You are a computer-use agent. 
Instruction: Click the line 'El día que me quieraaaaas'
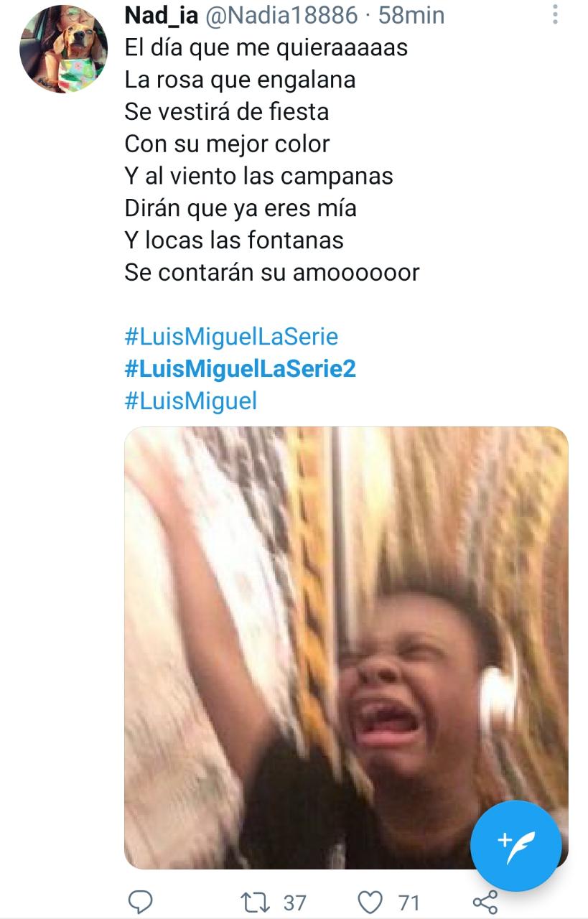point(266,47)
